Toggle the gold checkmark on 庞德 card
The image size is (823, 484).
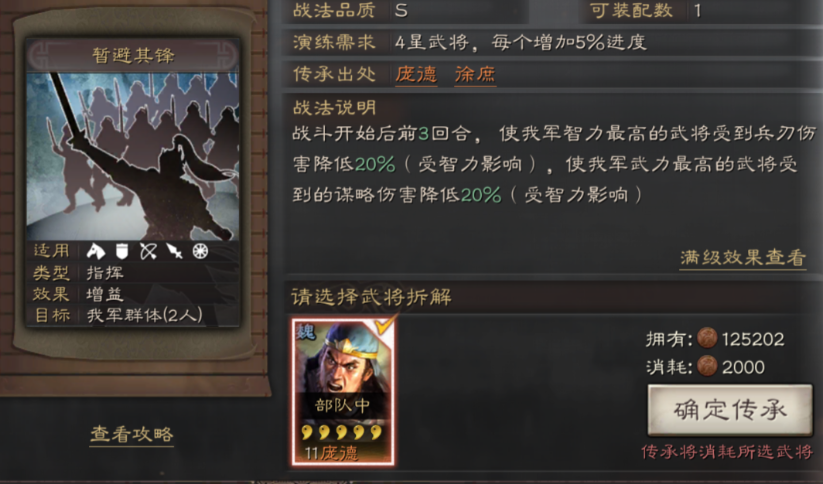click(x=385, y=326)
